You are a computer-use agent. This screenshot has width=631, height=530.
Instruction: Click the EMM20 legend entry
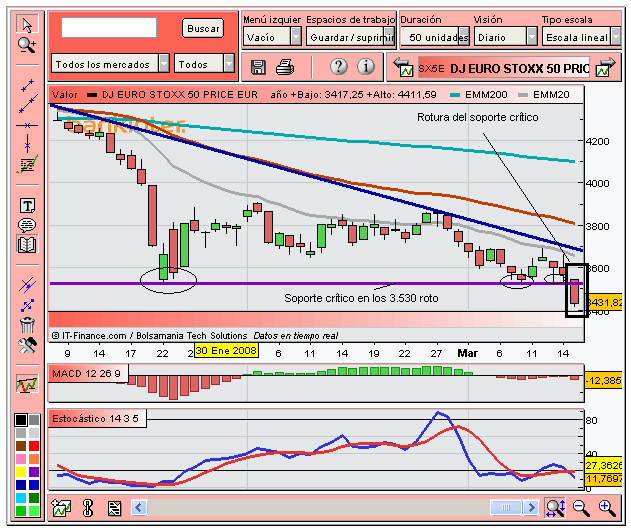tap(544, 95)
